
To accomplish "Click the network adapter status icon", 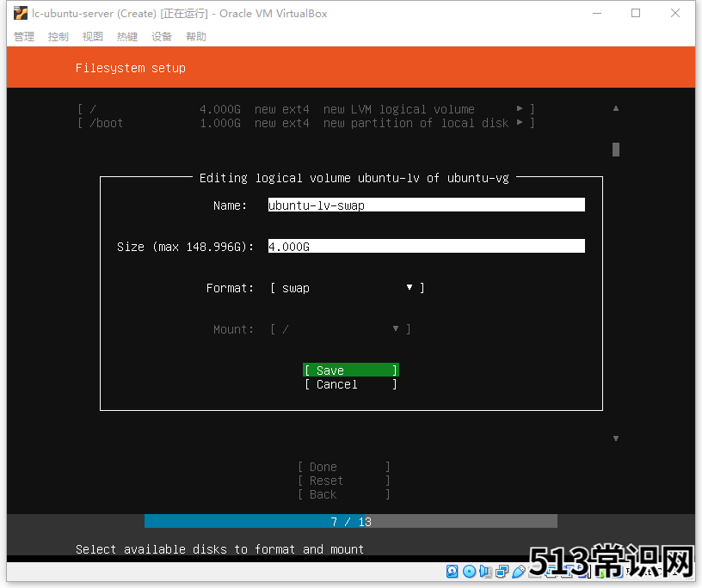I will [x=502, y=571].
